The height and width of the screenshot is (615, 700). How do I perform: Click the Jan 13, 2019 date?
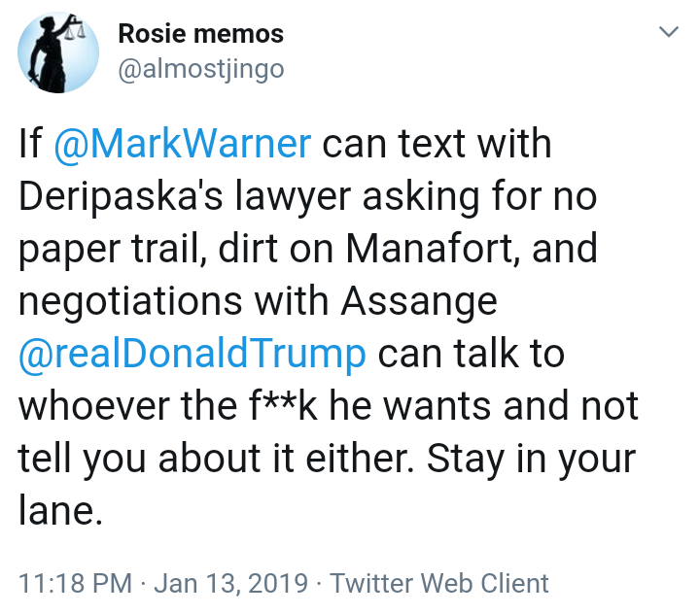[x=230, y=583]
